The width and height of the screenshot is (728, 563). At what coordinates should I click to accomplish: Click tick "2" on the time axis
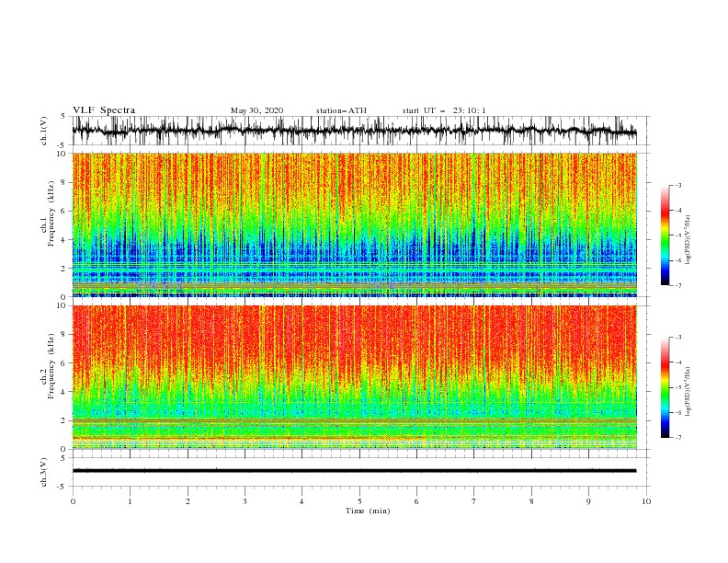click(x=188, y=501)
